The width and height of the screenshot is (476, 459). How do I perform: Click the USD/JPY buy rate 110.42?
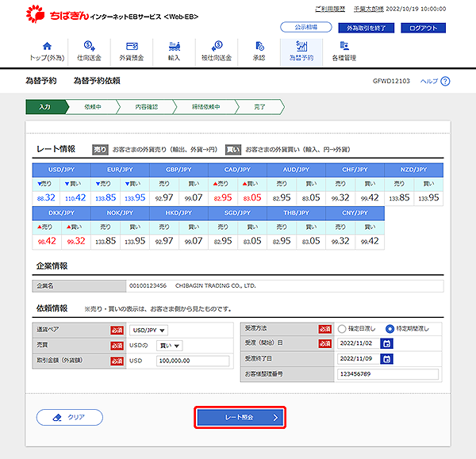(75, 198)
